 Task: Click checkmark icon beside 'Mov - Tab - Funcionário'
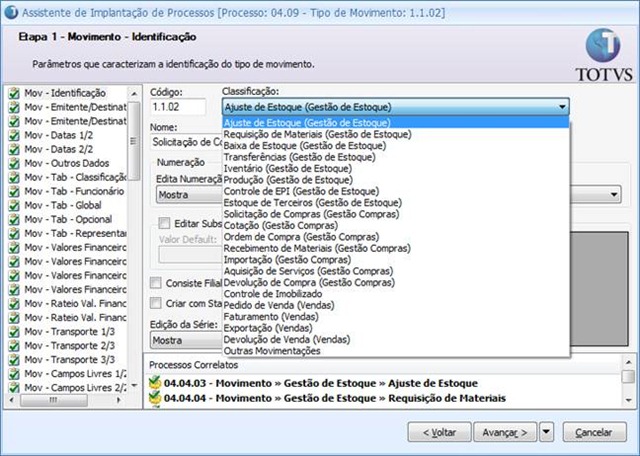(x=14, y=191)
